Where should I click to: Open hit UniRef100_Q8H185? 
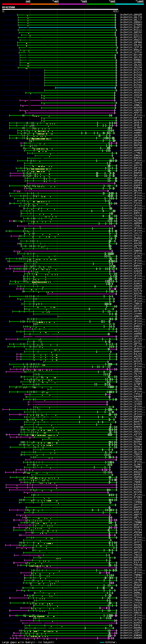tap(131, 15)
